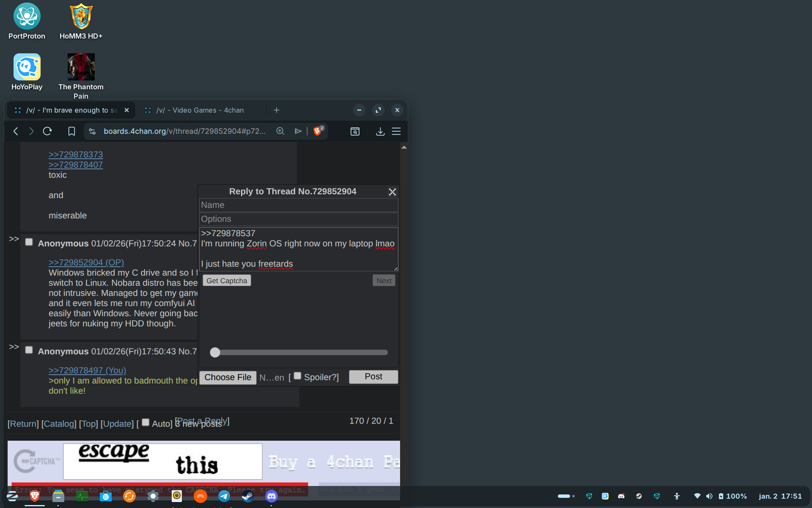This screenshot has height=508, width=812.
Task: Follow the >>729878373 quote link
Action: point(76,155)
